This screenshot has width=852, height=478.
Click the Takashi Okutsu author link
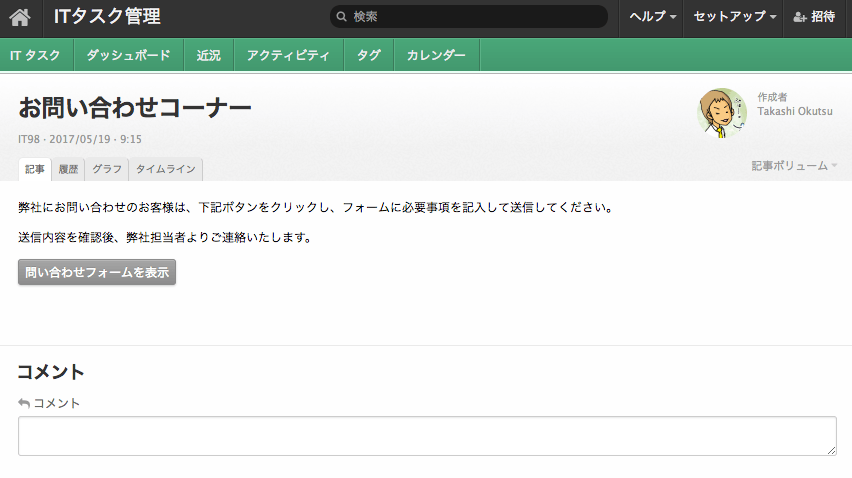795,111
